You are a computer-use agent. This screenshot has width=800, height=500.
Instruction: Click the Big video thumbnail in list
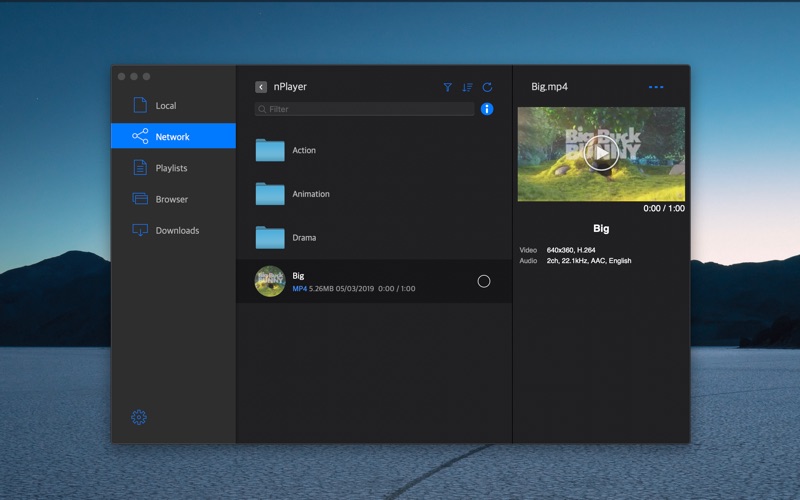tap(270, 281)
